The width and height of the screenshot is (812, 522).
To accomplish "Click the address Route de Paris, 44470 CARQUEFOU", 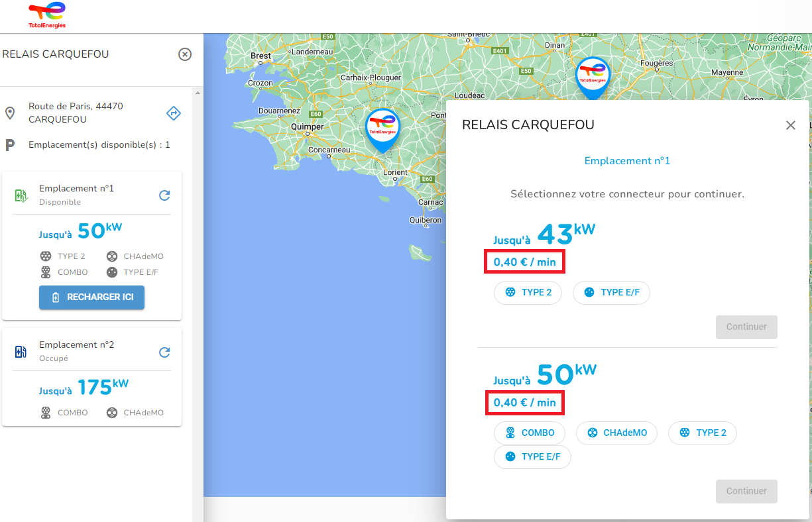I will [x=76, y=113].
